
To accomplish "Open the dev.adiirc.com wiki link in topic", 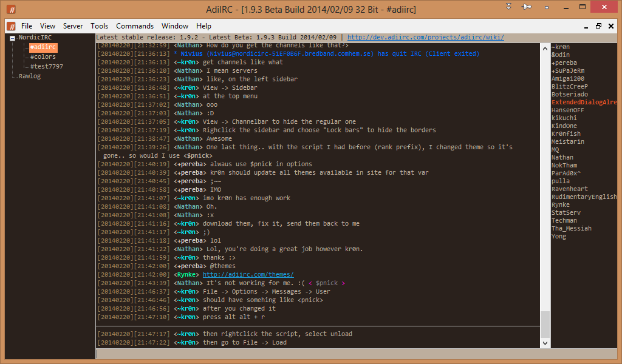I will click(x=426, y=37).
